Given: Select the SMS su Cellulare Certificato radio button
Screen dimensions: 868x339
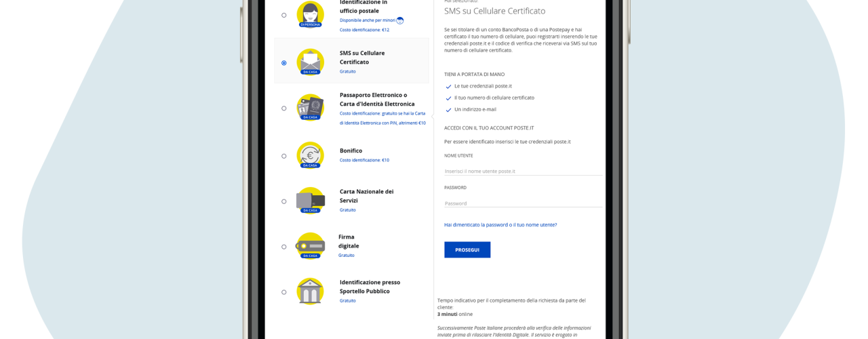Looking at the screenshot, I should (x=283, y=63).
